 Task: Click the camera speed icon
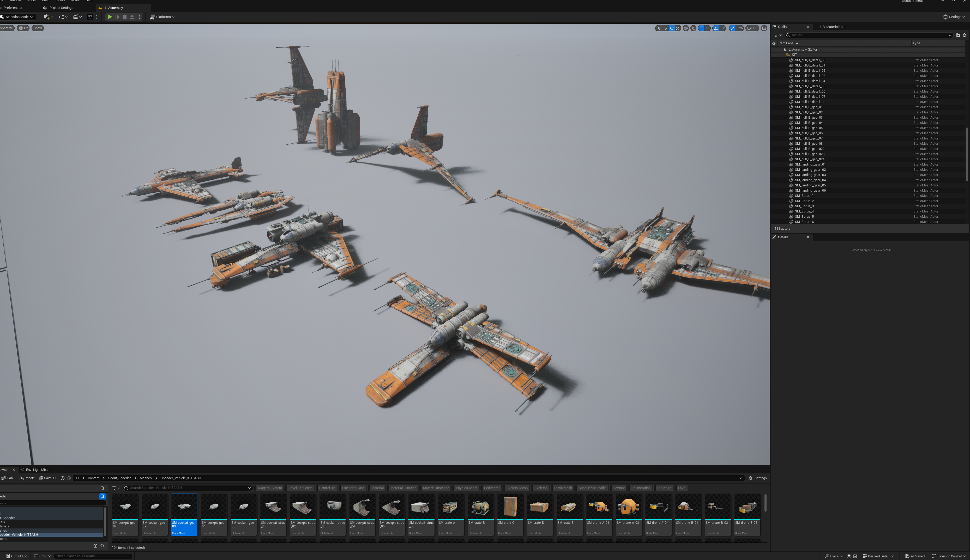tap(749, 28)
